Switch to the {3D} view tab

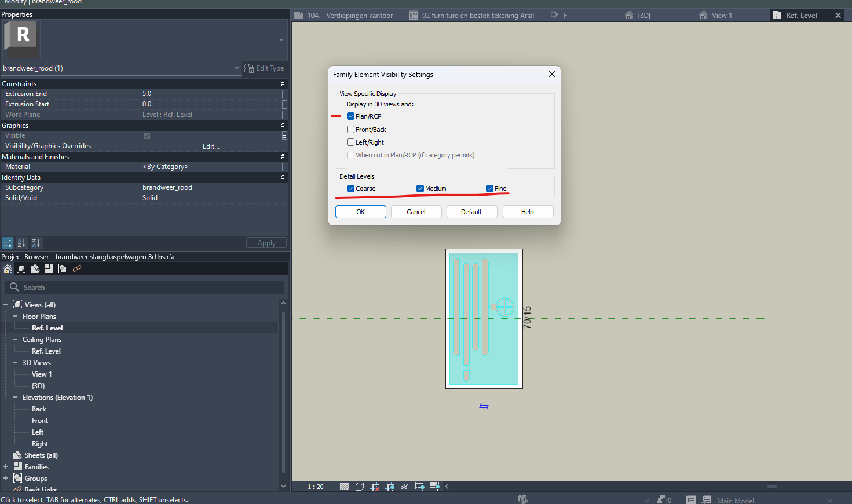(638, 16)
